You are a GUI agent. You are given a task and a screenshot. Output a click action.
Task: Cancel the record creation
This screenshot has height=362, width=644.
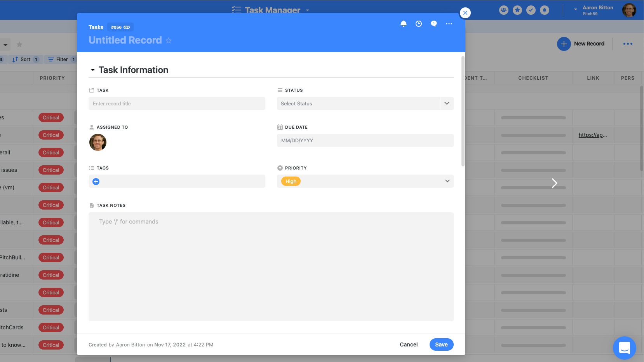coord(409,345)
